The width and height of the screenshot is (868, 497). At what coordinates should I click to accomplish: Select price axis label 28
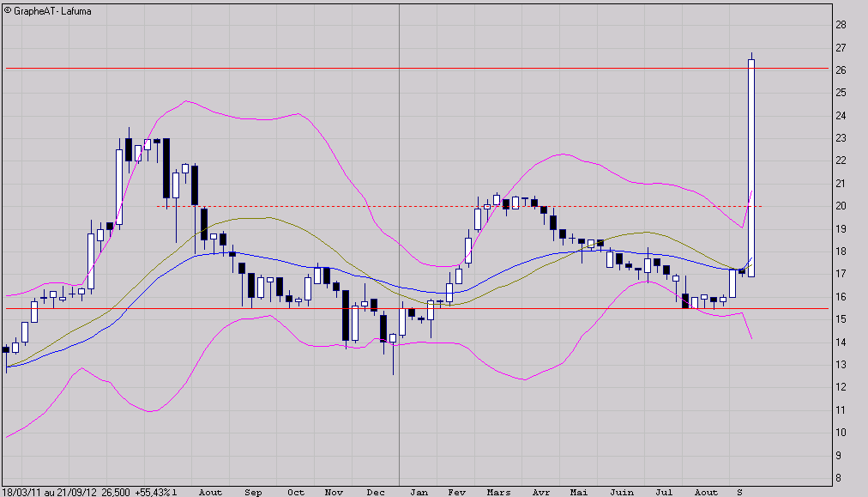tap(841, 24)
